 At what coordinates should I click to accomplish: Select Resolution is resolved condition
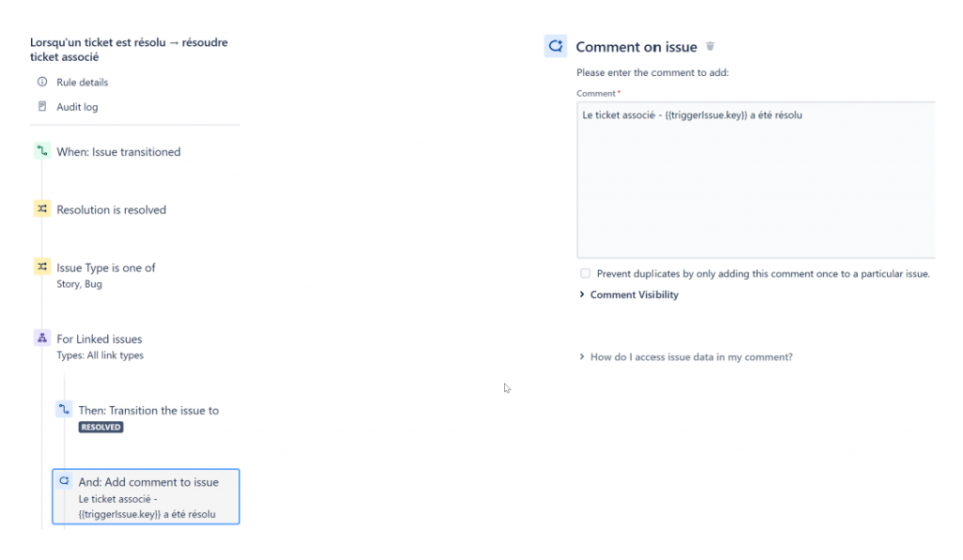111,210
